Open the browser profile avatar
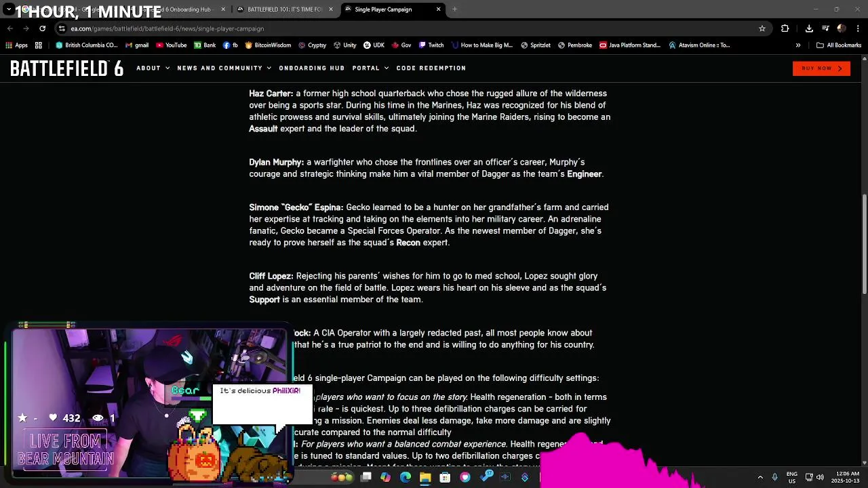Image resolution: width=868 pixels, height=488 pixels. (x=842, y=28)
